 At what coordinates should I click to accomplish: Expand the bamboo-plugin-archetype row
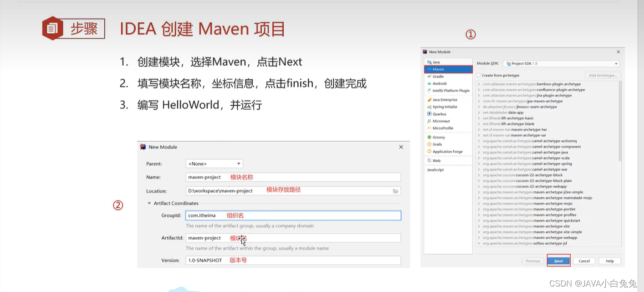(x=479, y=84)
